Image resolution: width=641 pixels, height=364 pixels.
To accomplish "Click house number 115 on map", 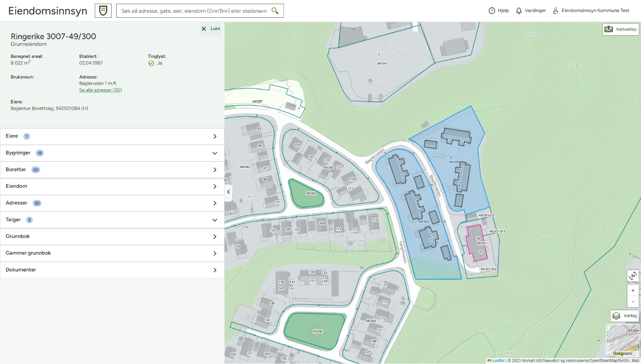I will (x=375, y=220).
